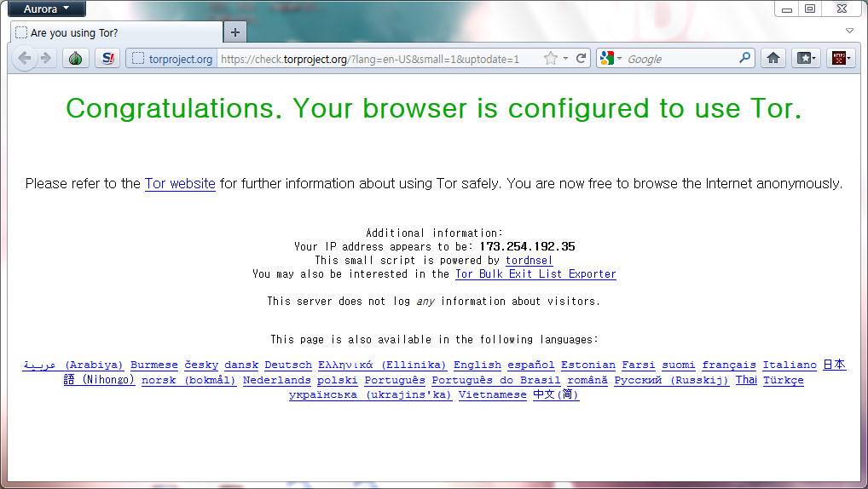Switch page language to Vietnamese

tap(492, 395)
